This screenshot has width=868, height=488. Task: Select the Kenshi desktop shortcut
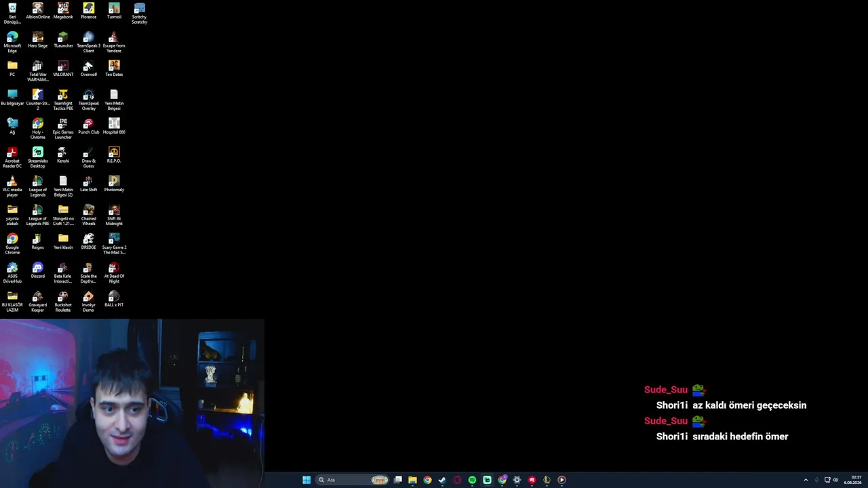[x=63, y=155]
